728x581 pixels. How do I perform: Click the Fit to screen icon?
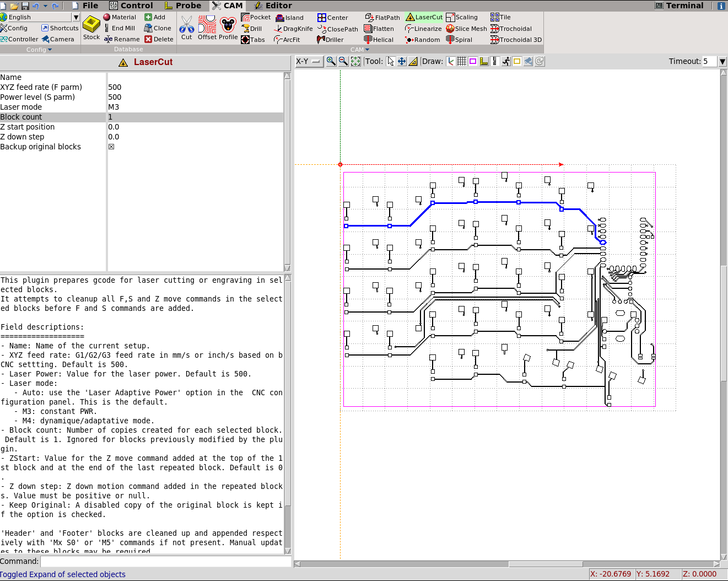[x=355, y=61]
